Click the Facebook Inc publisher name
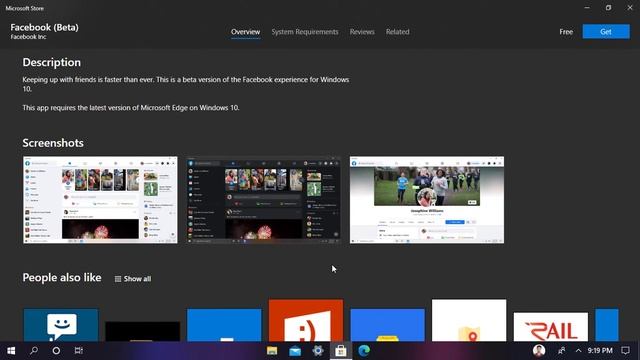640x360 pixels. coord(28,37)
